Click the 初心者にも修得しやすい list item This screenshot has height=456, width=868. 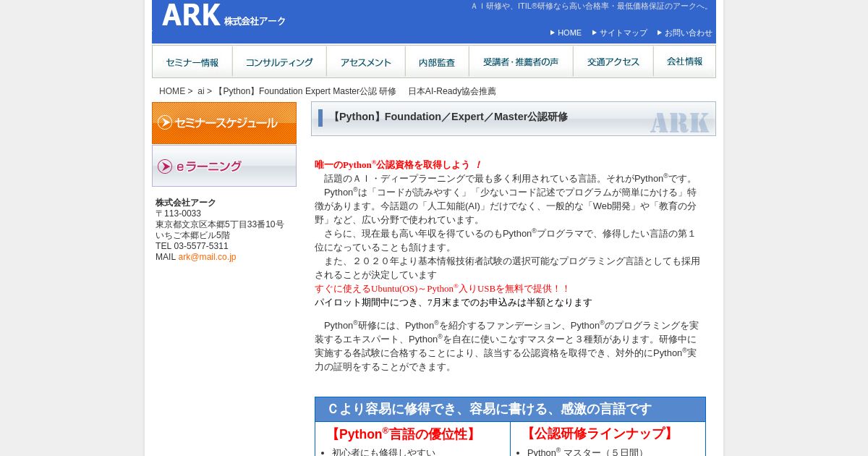click(x=384, y=452)
